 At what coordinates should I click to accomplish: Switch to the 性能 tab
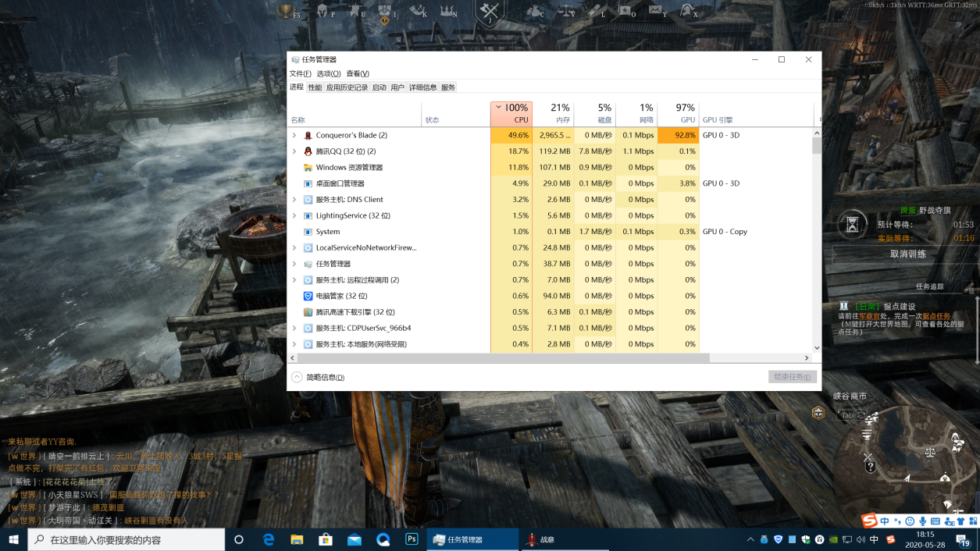pos(315,87)
